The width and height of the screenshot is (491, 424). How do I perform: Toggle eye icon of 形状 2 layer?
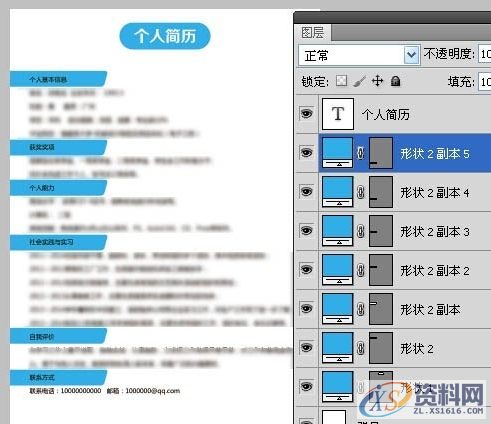pyautogui.click(x=307, y=347)
